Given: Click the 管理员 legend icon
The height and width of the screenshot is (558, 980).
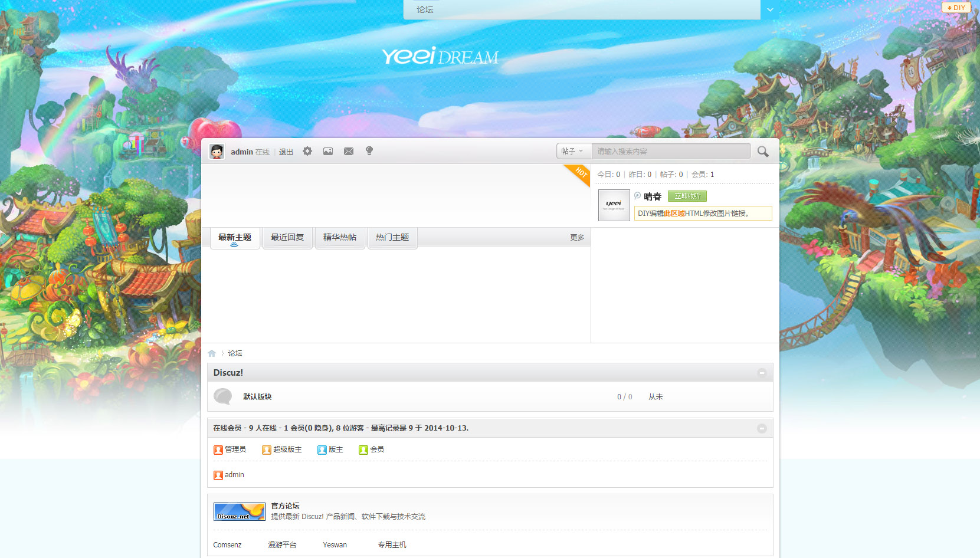Looking at the screenshot, I should click(x=218, y=449).
